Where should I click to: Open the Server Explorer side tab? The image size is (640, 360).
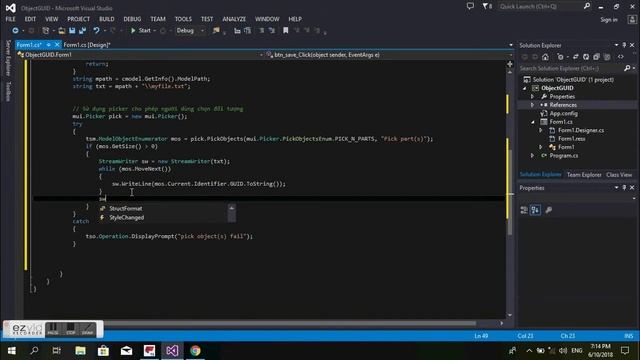[8, 58]
